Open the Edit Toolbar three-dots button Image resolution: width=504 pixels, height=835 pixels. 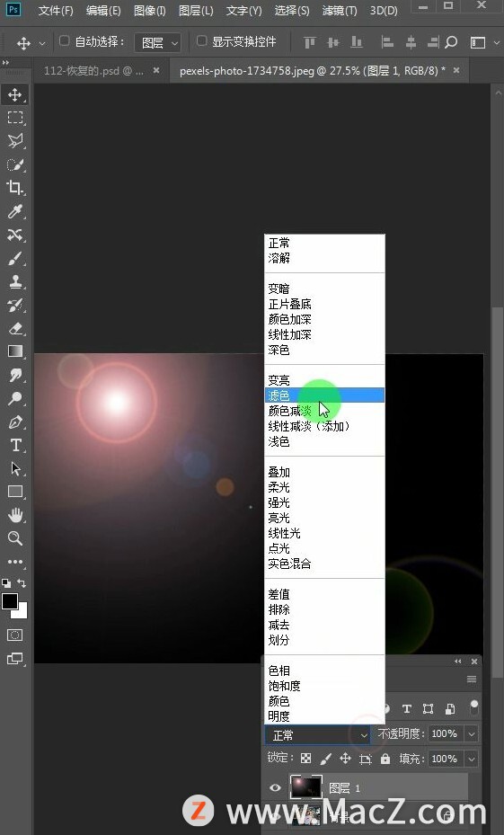click(15, 562)
